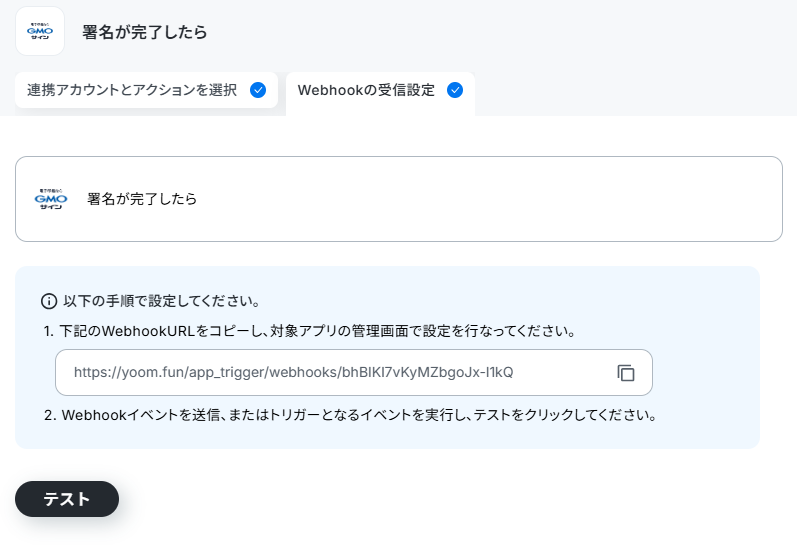Click the 署名が完了したら page title
The height and width of the screenshot is (545, 797).
(145, 32)
